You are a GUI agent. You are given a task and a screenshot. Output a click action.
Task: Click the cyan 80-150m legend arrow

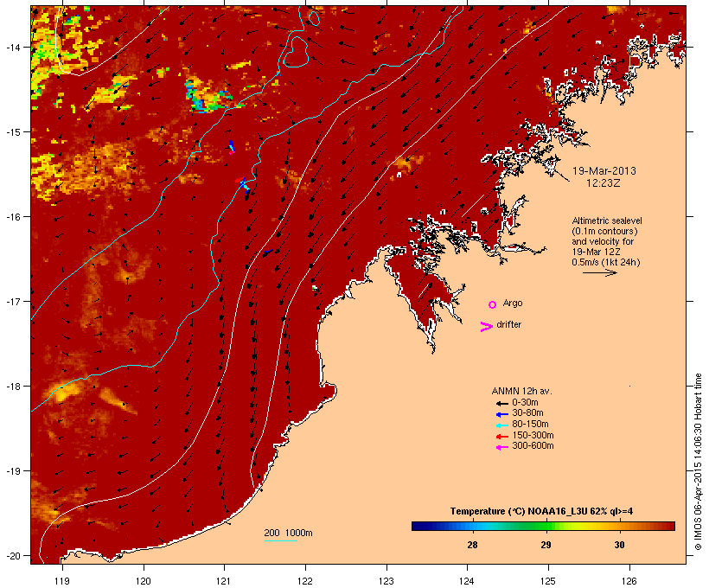[501, 425]
